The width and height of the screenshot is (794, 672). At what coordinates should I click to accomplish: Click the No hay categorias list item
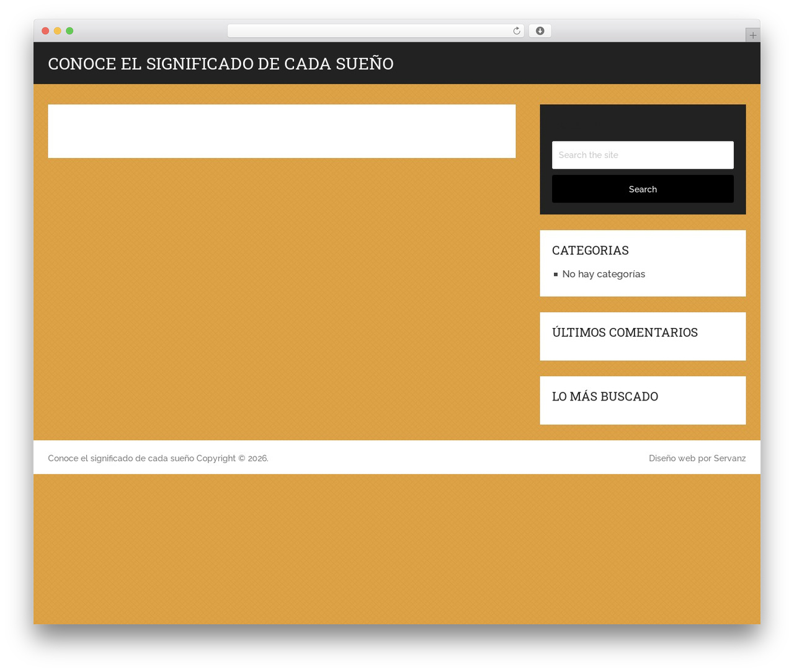pyautogui.click(x=604, y=274)
